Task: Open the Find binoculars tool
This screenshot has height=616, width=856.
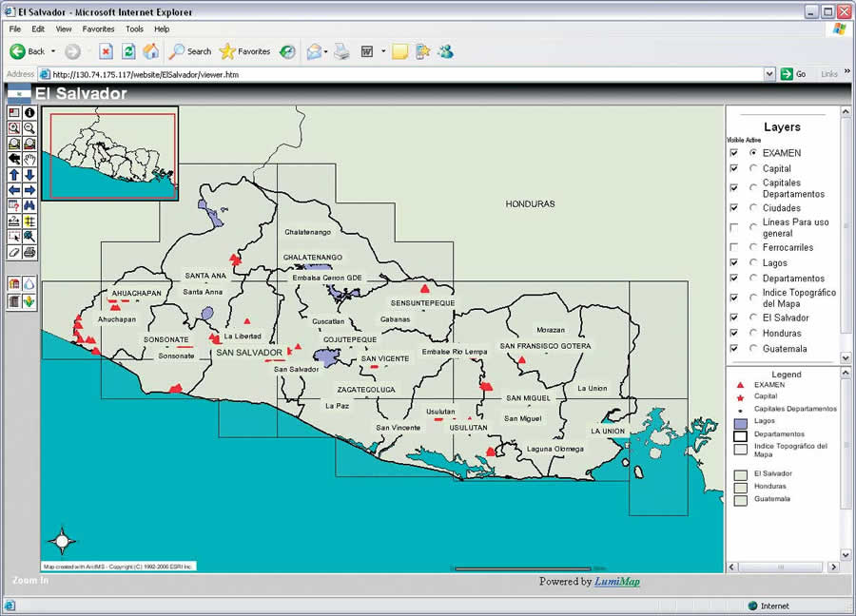Action: 29,205
